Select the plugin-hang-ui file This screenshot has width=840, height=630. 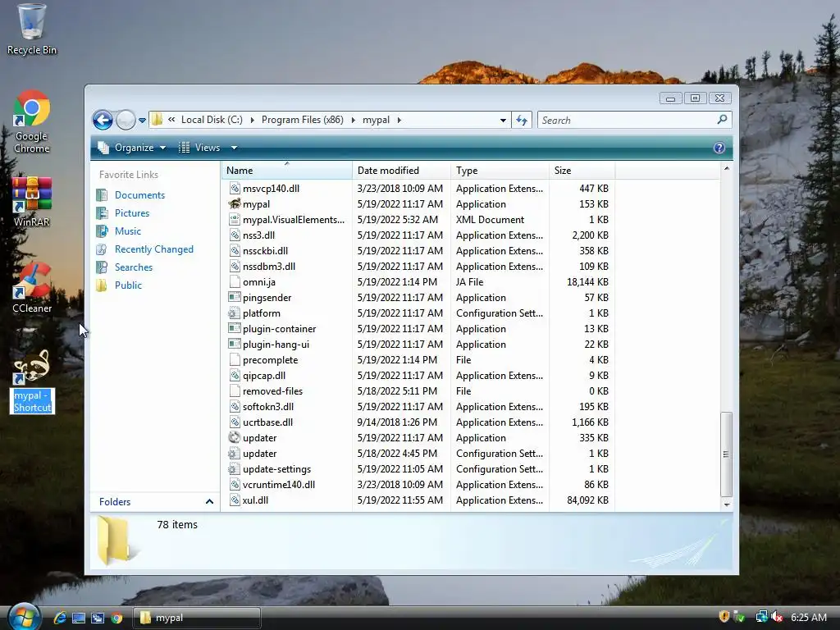pyautogui.click(x=276, y=345)
